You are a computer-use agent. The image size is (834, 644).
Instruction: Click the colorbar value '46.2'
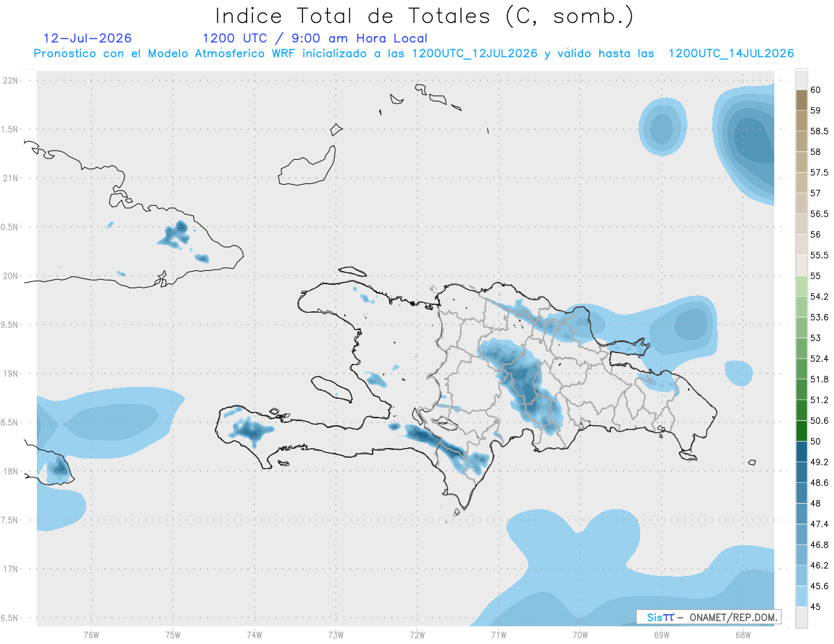pyautogui.click(x=819, y=565)
